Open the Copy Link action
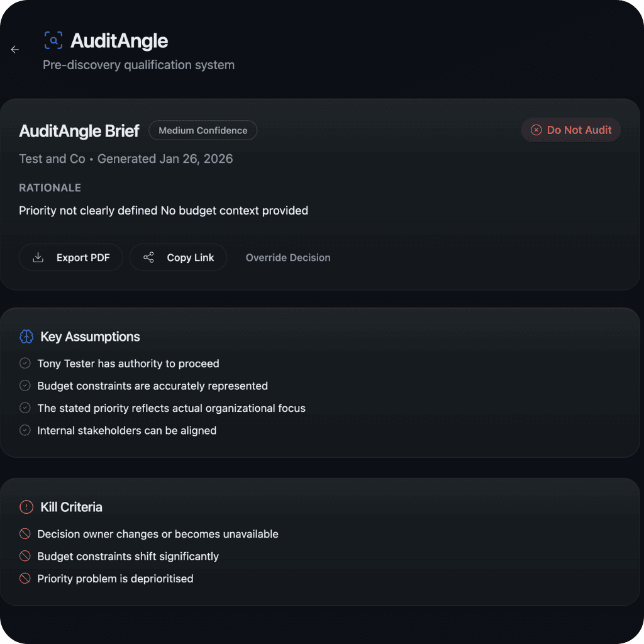 pyautogui.click(x=178, y=257)
